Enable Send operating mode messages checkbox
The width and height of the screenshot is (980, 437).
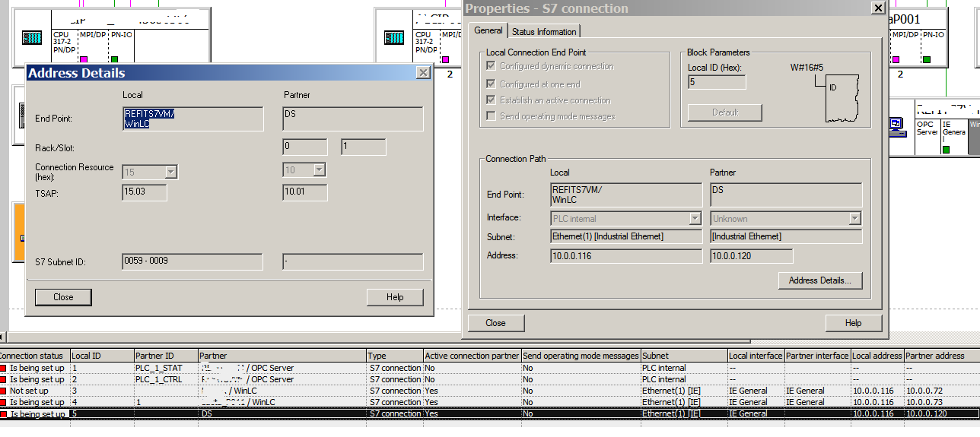click(x=492, y=116)
